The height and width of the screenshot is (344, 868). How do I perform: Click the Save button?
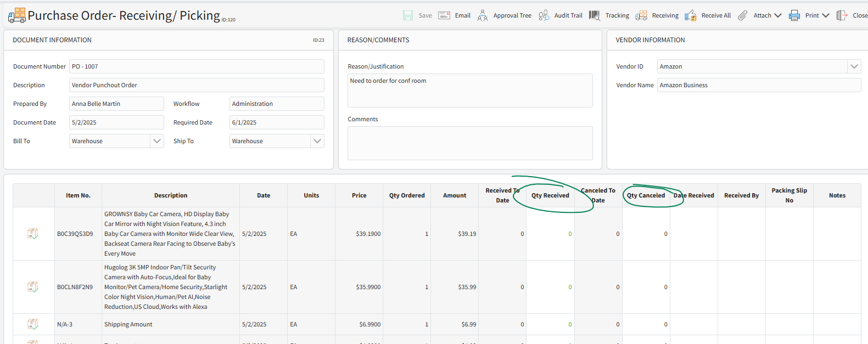(x=418, y=15)
